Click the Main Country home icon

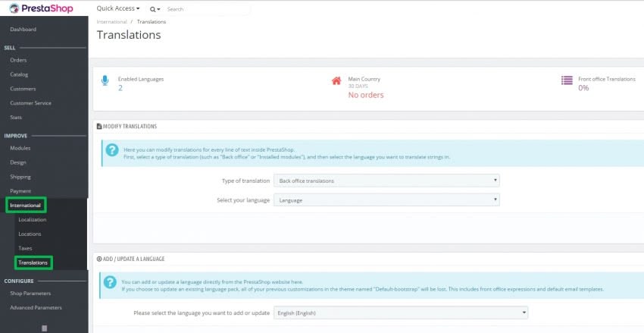(x=336, y=80)
